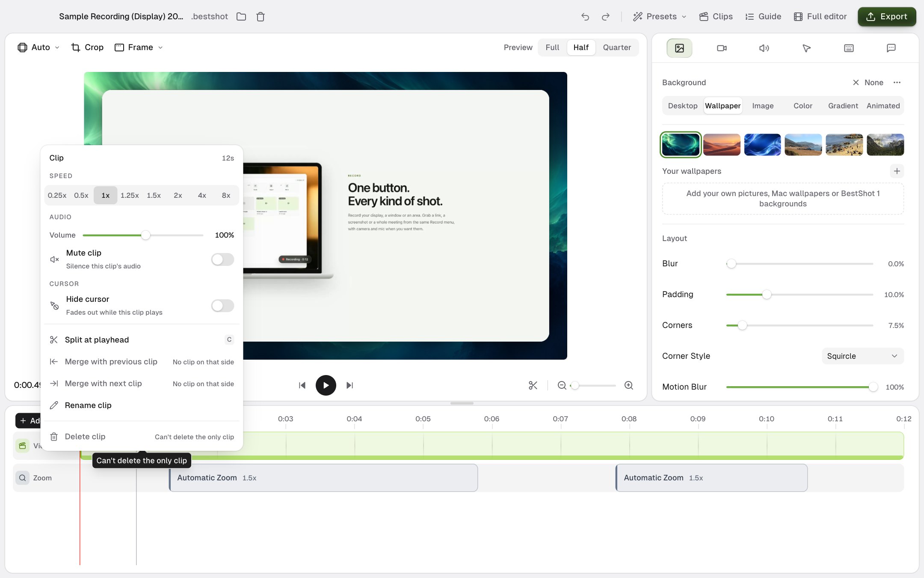Click the scissors split tool near zoom
The image size is (924, 578).
pyautogui.click(x=533, y=385)
